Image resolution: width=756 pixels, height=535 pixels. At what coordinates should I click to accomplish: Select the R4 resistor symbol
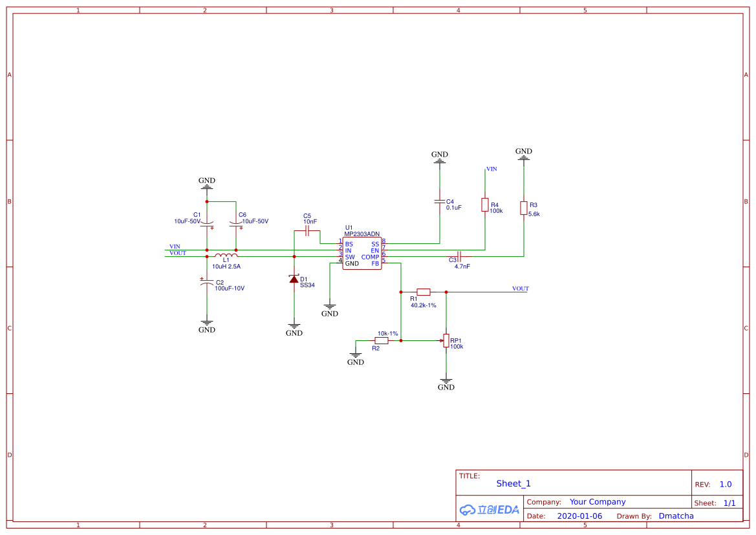(x=485, y=205)
